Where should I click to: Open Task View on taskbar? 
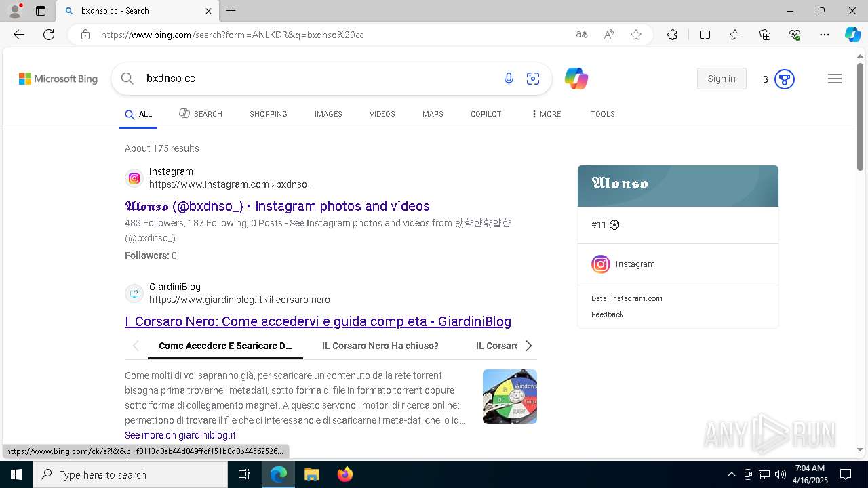(245, 474)
